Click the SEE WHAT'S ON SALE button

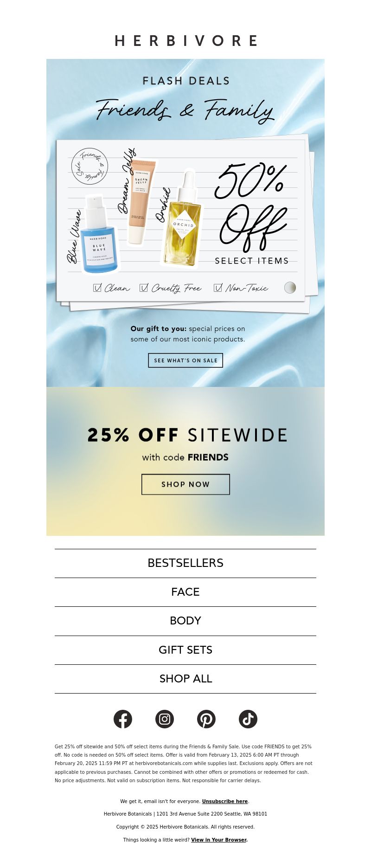click(x=185, y=360)
